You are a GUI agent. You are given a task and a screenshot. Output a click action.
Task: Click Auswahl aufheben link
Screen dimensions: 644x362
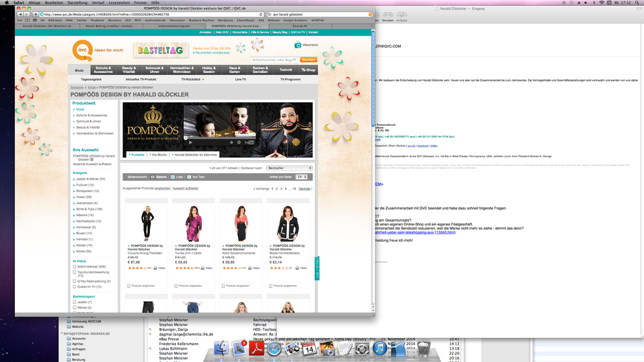186,188
